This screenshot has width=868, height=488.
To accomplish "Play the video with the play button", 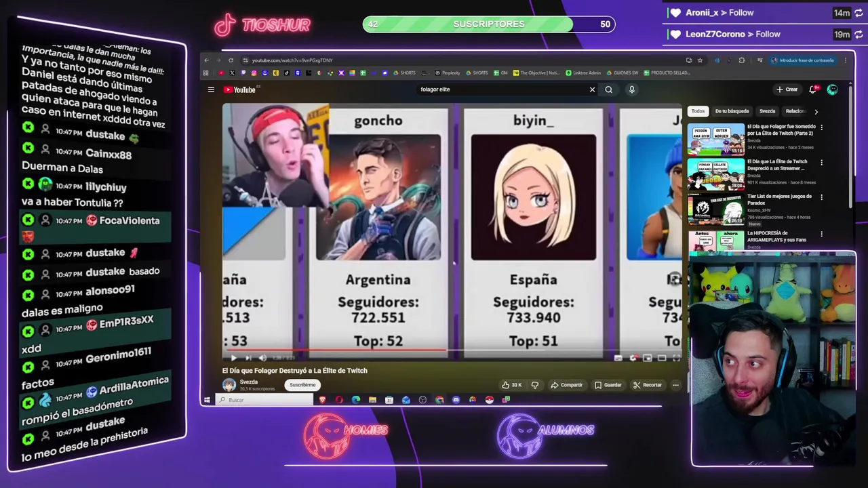I will [233, 357].
